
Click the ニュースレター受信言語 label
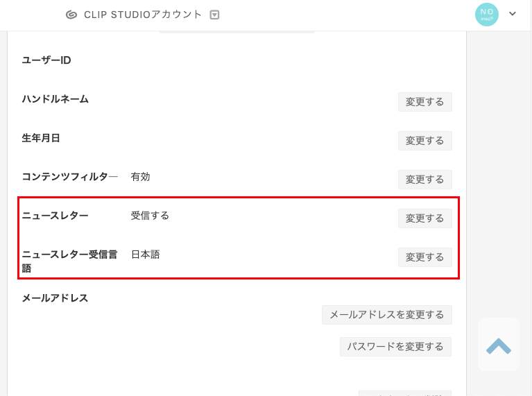pyautogui.click(x=69, y=261)
